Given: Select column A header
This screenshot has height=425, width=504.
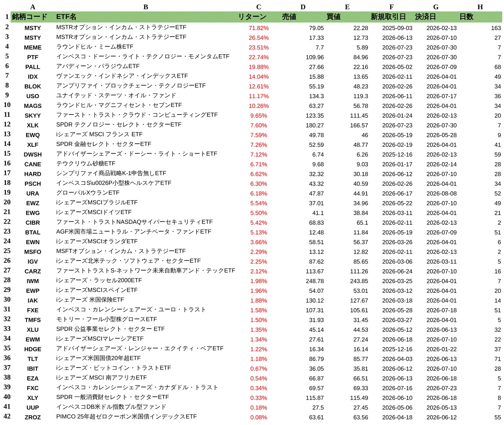Looking at the screenshot, I should [x=33, y=7].
